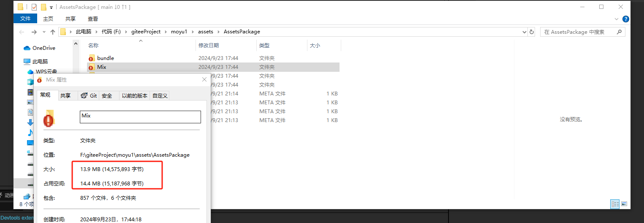The width and height of the screenshot is (644, 223).
Task: Click AssetsPackage breadcrumb segment
Action: tap(242, 32)
